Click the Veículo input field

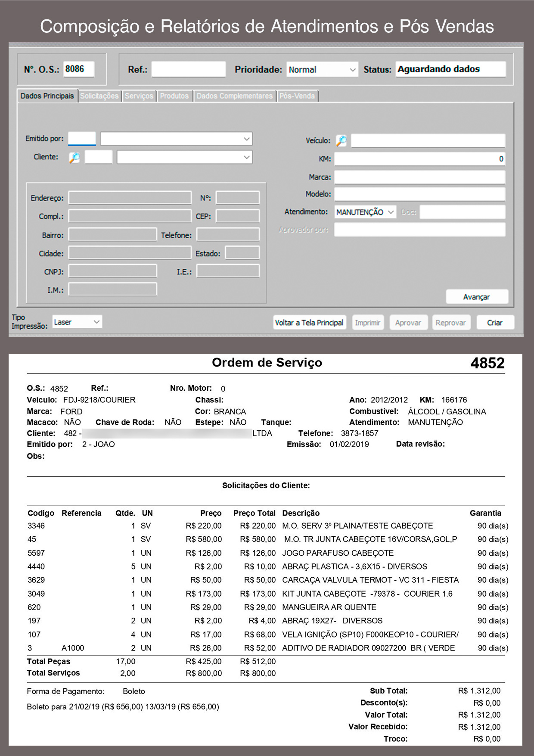tap(428, 140)
